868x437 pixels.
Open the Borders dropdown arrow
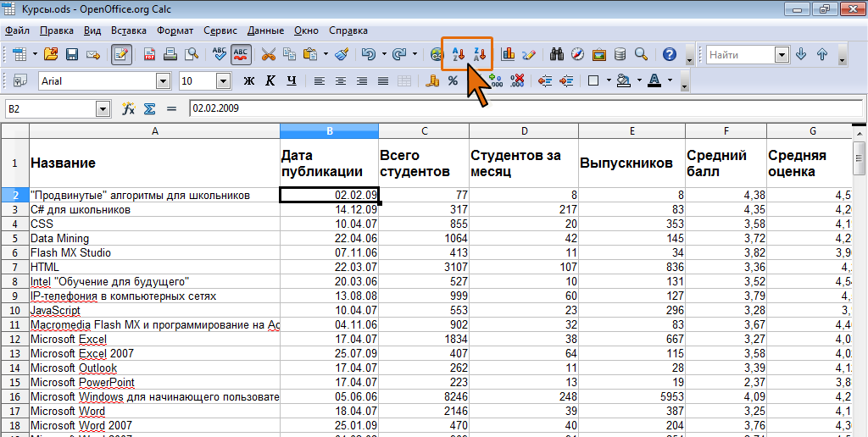pyautogui.click(x=609, y=80)
